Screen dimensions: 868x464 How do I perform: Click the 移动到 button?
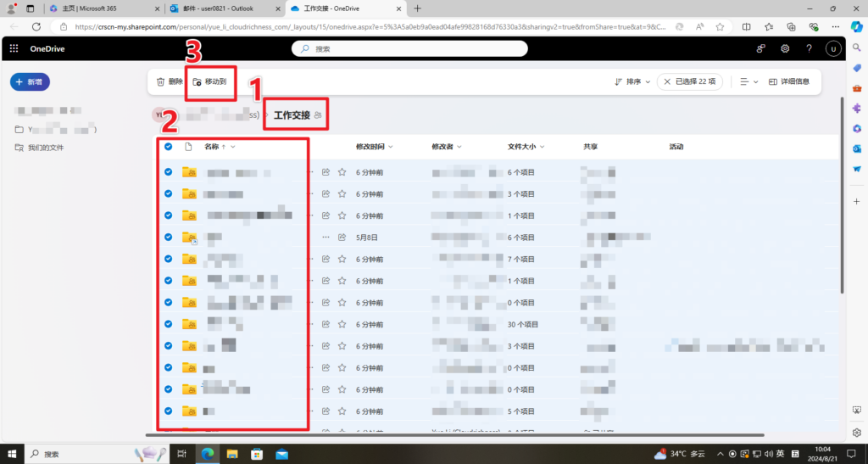click(x=209, y=81)
